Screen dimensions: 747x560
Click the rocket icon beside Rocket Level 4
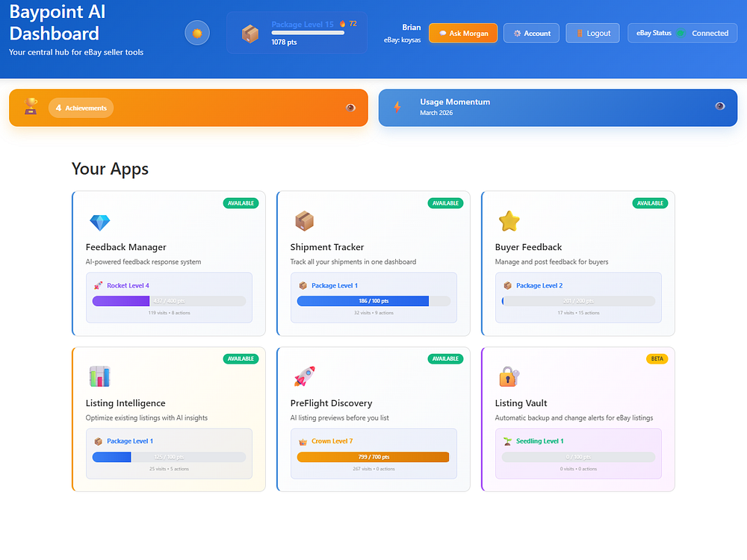98,285
